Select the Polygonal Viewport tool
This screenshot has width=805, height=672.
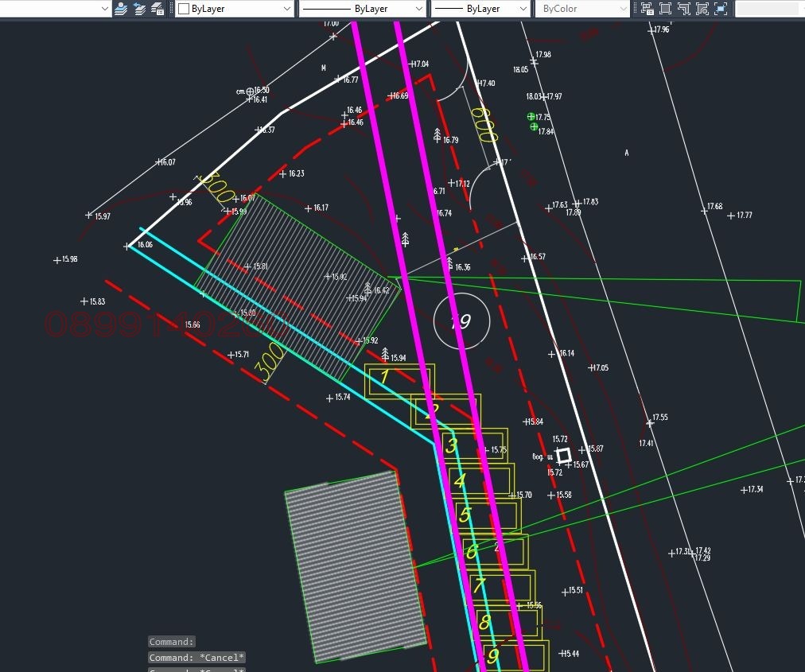pos(683,9)
